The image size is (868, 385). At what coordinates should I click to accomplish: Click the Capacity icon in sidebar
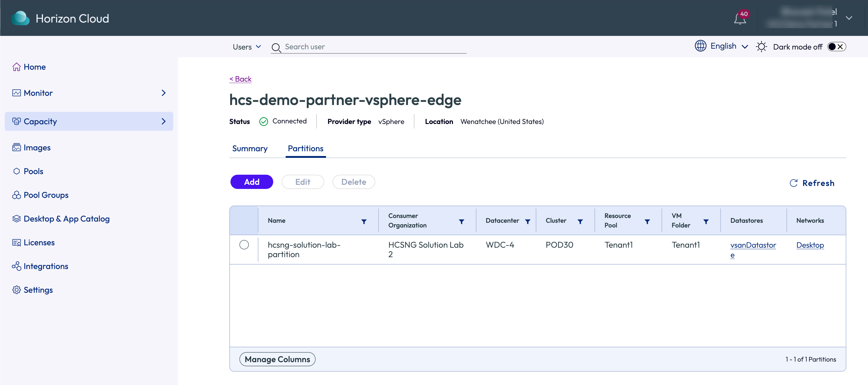[17, 121]
